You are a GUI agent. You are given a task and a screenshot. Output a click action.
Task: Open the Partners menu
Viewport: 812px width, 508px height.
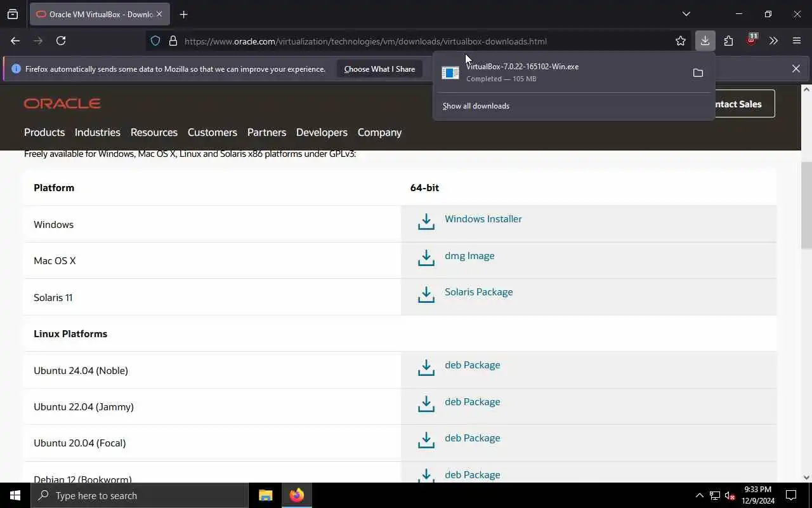pos(266,132)
